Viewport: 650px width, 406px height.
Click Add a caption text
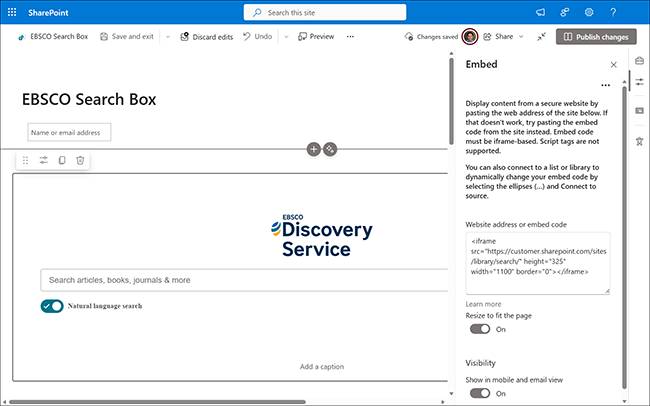[322, 366]
